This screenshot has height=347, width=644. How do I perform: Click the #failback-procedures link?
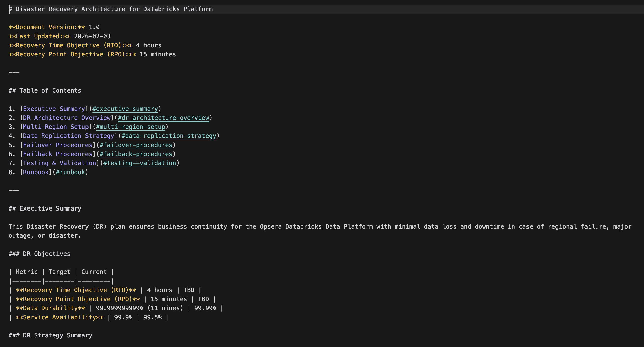point(136,154)
